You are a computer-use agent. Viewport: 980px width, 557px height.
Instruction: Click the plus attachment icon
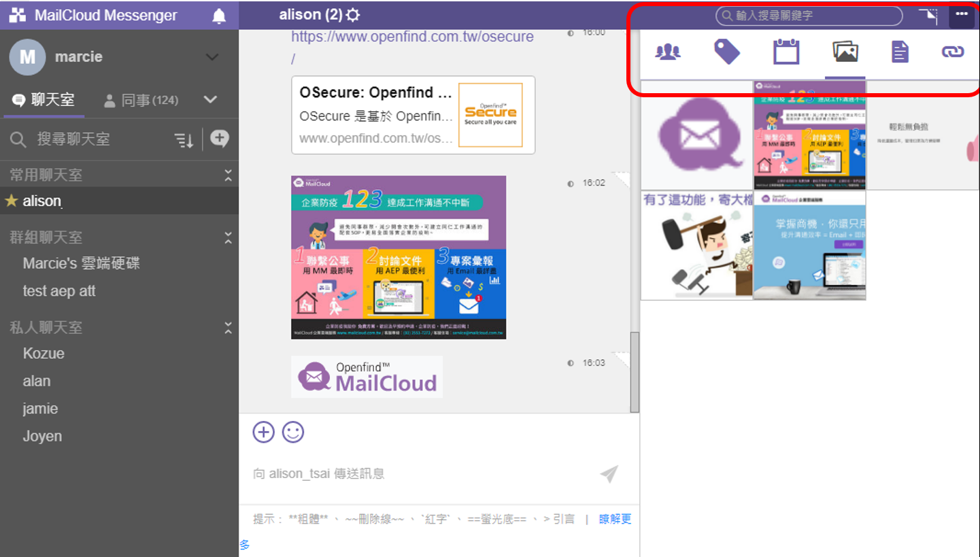coord(263,432)
